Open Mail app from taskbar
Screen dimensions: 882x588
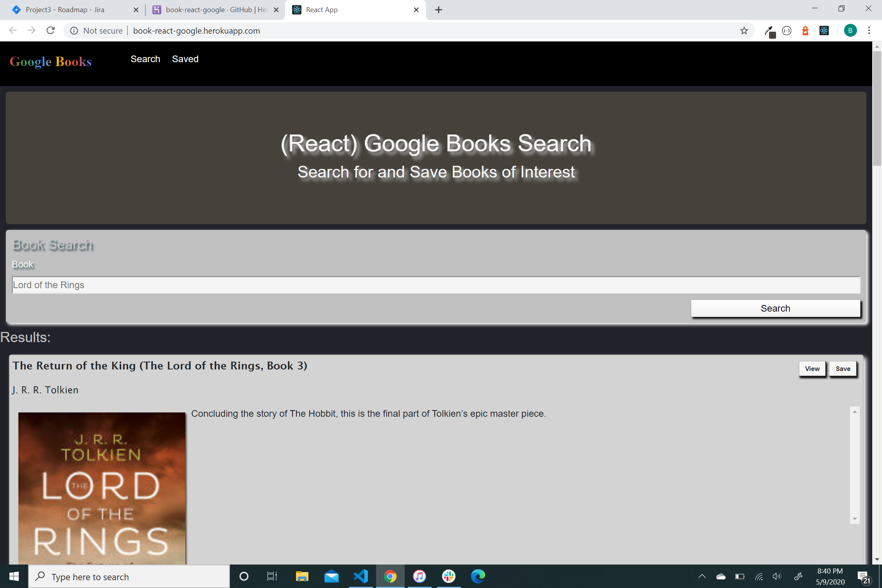(332, 576)
